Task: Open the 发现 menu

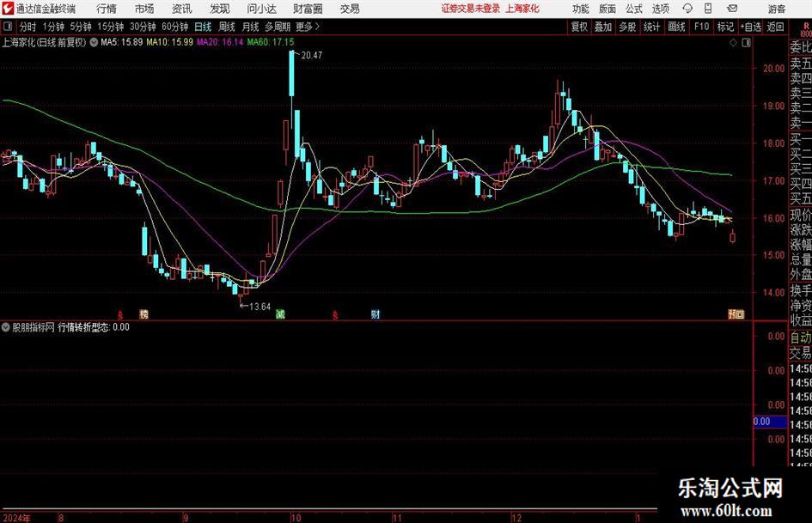Action: point(220,9)
